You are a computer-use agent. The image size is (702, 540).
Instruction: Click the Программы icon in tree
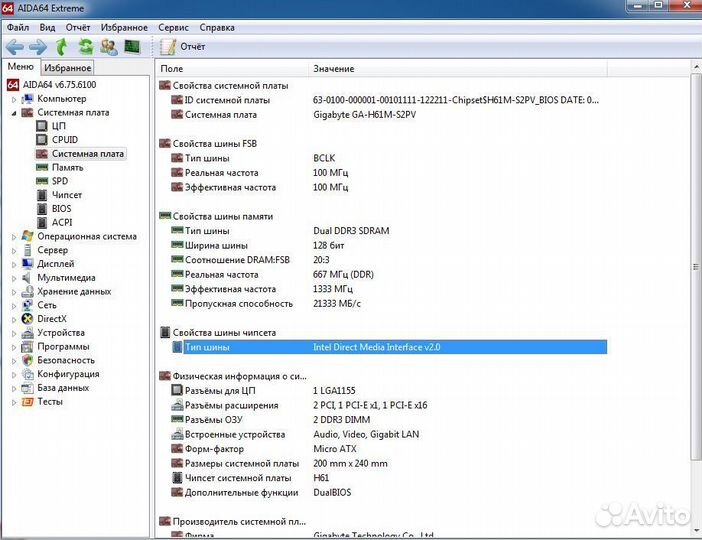(x=28, y=347)
